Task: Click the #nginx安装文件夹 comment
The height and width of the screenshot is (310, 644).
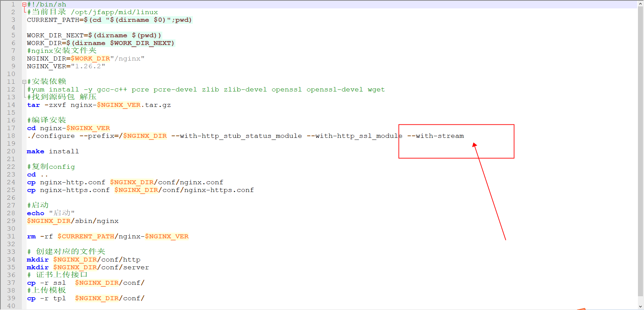Action: [x=62, y=51]
